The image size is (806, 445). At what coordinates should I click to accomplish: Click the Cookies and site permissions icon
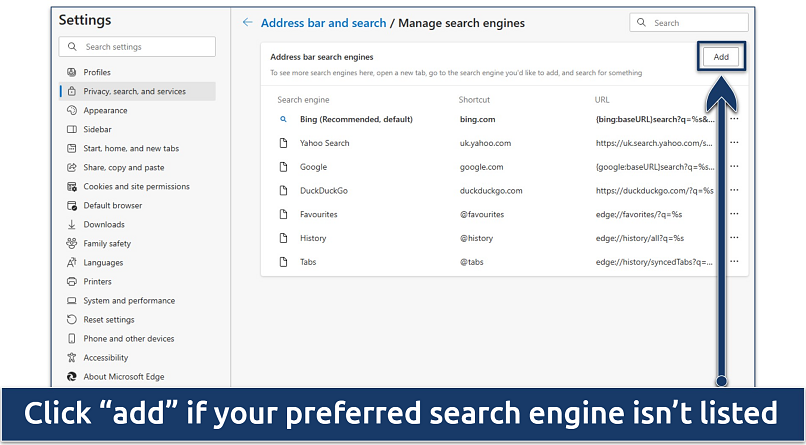tap(72, 187)
